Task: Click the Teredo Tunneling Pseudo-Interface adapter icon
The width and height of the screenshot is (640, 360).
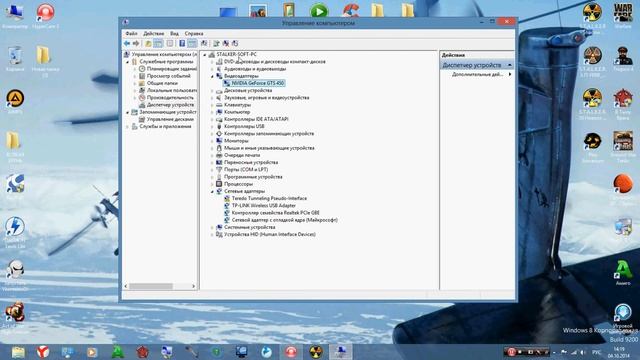Action: (227, 198)
